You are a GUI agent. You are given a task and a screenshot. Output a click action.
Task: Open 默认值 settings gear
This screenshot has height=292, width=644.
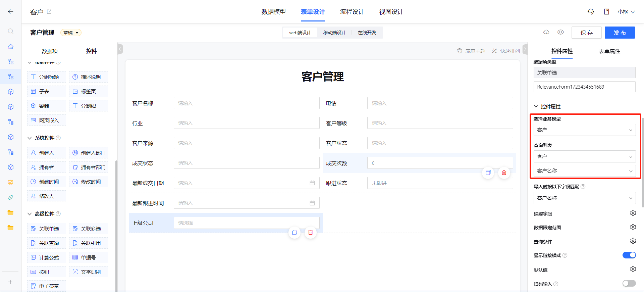click(x=633, y=269)
